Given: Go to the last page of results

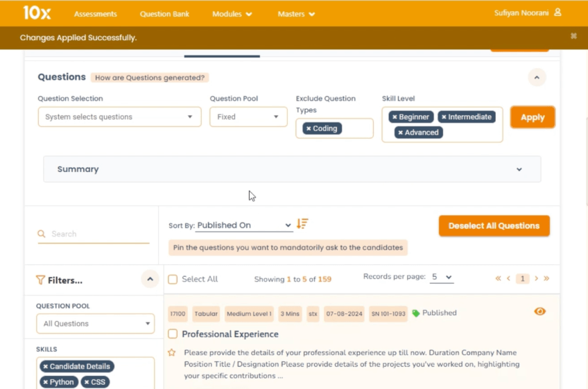Looking at the screenshot, I should point(546,279).
